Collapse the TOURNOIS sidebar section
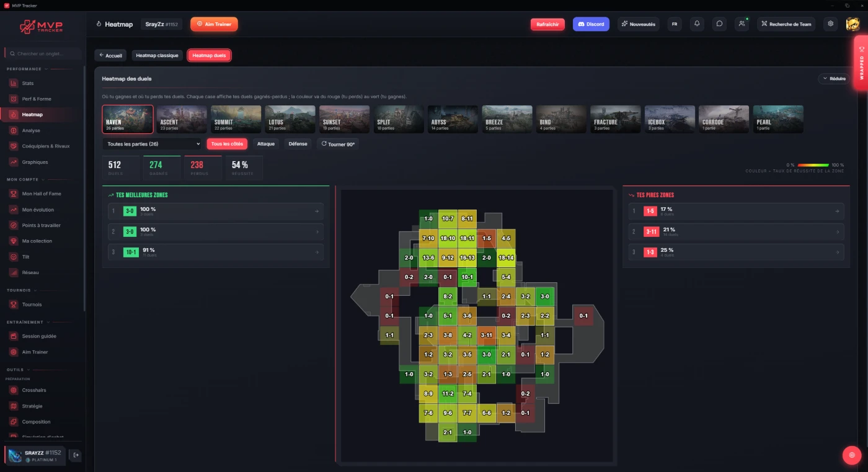Screen dimensions: 868x472 (21, 290)
